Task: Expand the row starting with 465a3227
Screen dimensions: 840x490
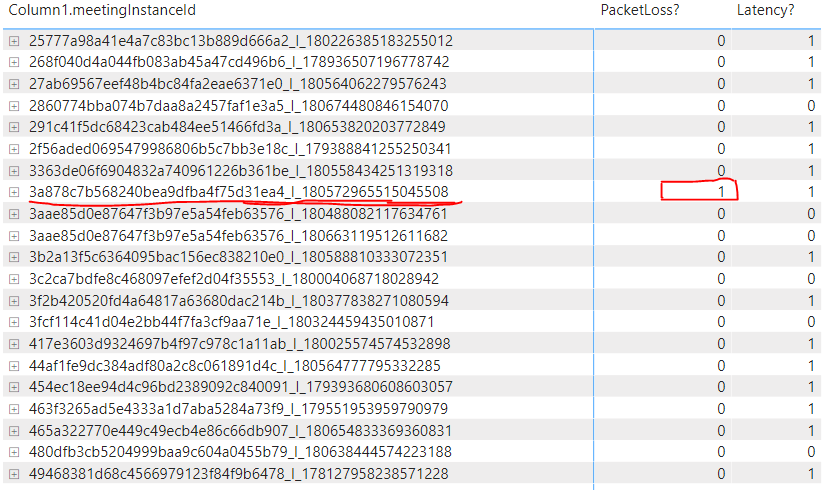Action: 14,431
